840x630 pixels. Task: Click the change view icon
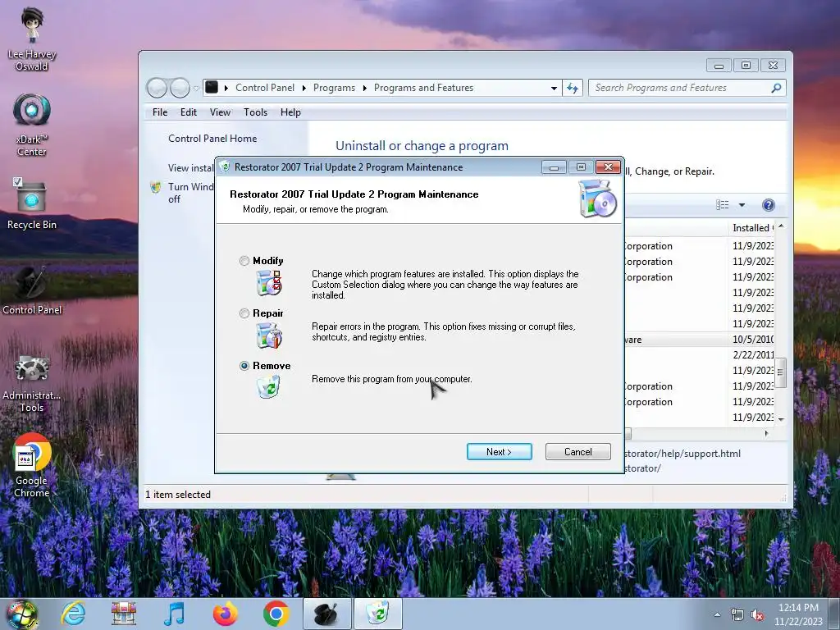tap(723, 204)
